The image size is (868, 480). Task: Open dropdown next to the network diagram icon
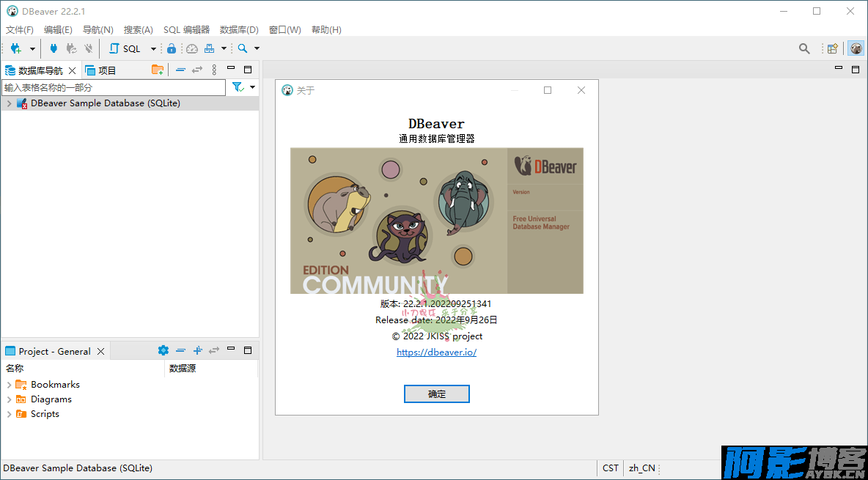pos(224,48)
